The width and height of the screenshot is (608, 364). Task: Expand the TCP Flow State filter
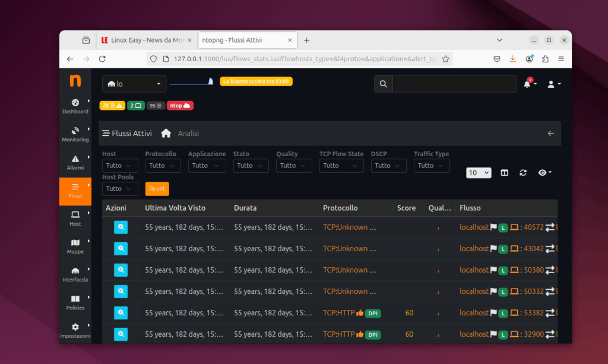tap(341, 166)
